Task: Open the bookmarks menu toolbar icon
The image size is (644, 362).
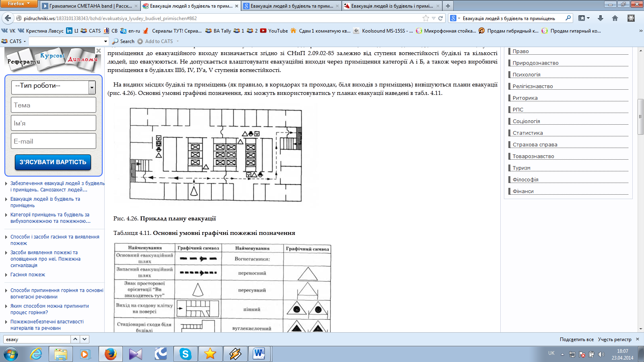Action: point(584,18)
